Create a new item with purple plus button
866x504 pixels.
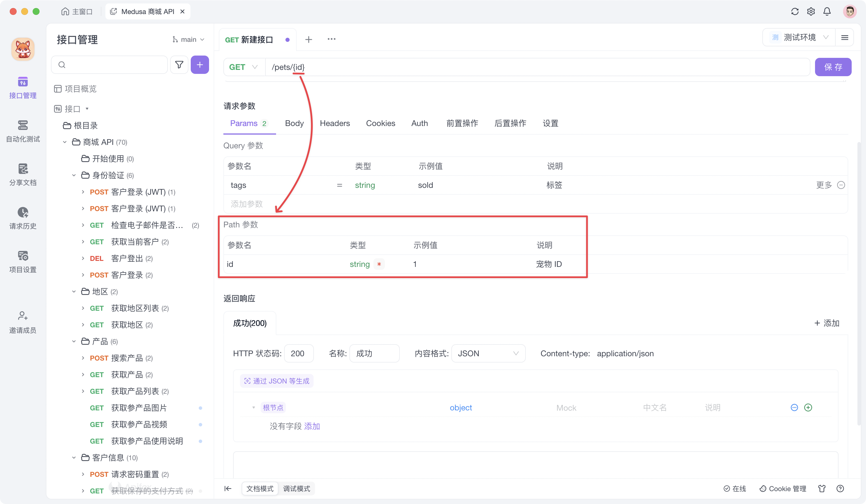click(199, 65)
